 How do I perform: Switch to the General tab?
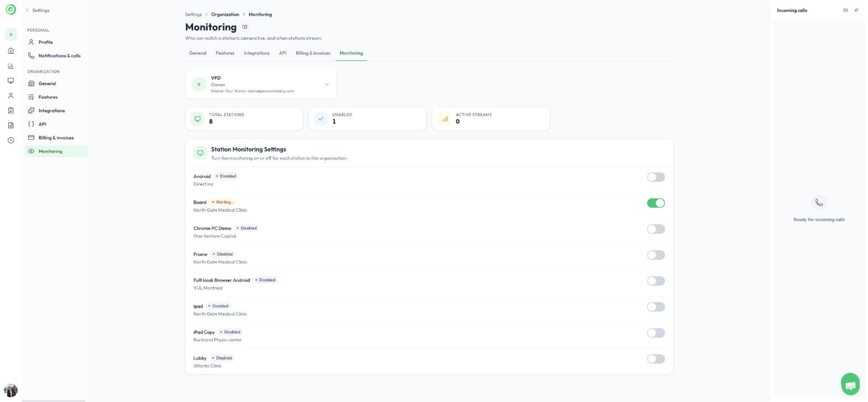(198, 53)
